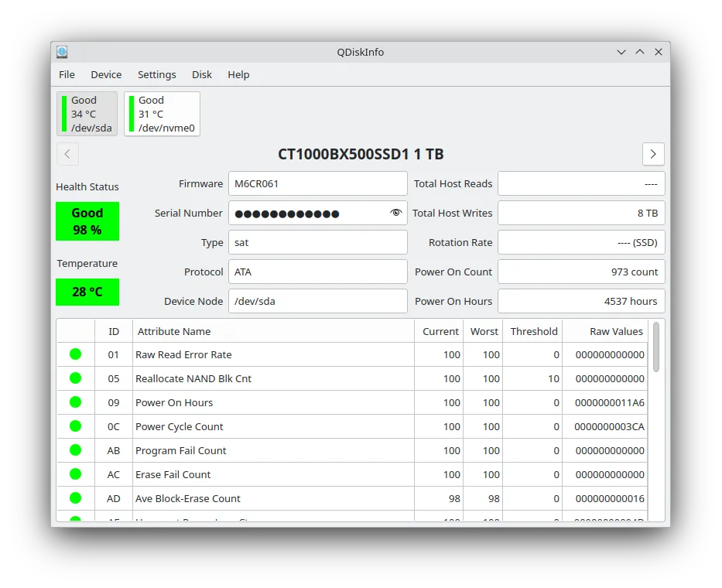Click inside the Firmware field showing M6CR061
722x588 pixels.
tap(317, 183)
